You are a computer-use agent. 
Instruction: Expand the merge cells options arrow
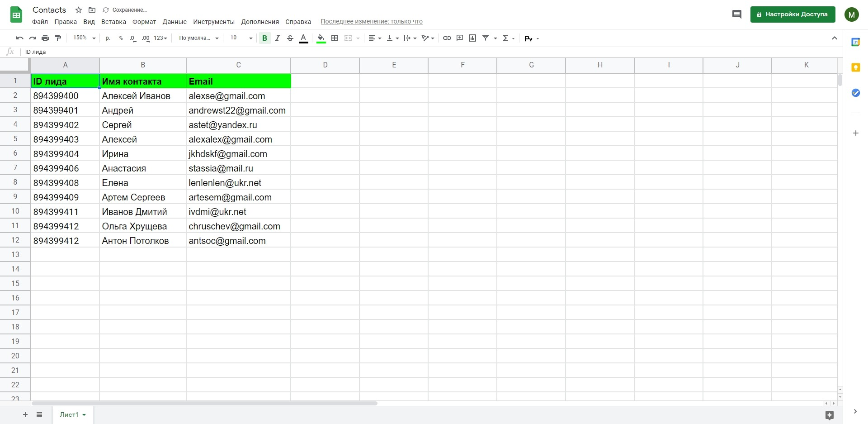358,38
